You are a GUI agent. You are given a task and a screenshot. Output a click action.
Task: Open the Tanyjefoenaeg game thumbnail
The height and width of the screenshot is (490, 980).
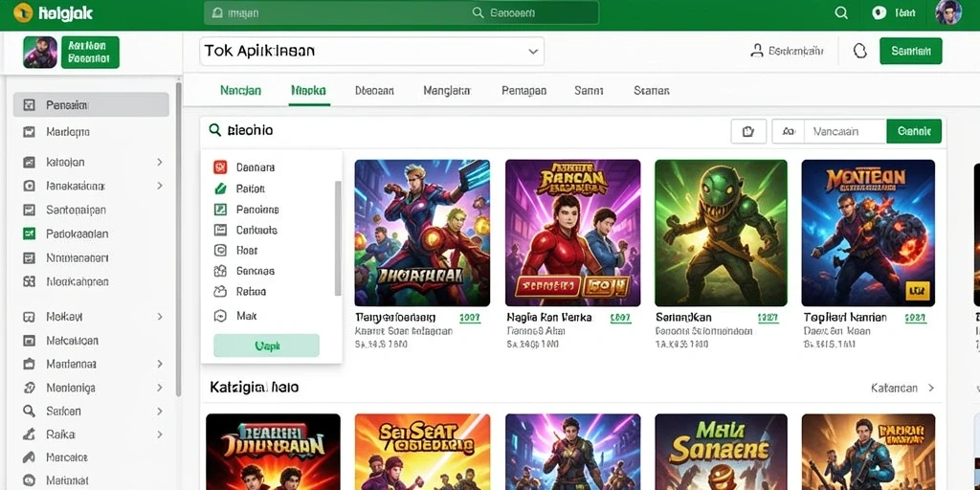[422, 234]
